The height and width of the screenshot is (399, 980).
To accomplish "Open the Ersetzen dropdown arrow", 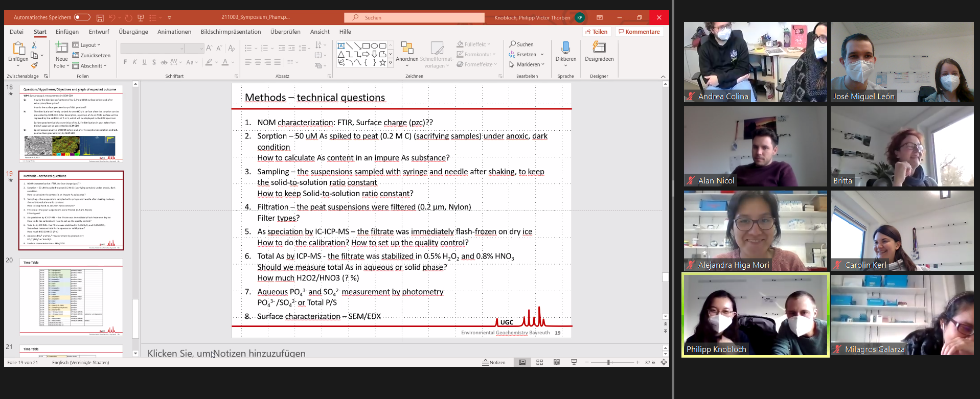I will click(x=542, y=55).
